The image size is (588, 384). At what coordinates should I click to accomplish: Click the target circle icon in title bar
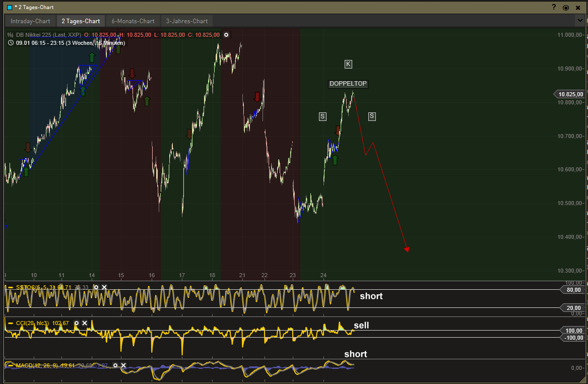(566, 8)
